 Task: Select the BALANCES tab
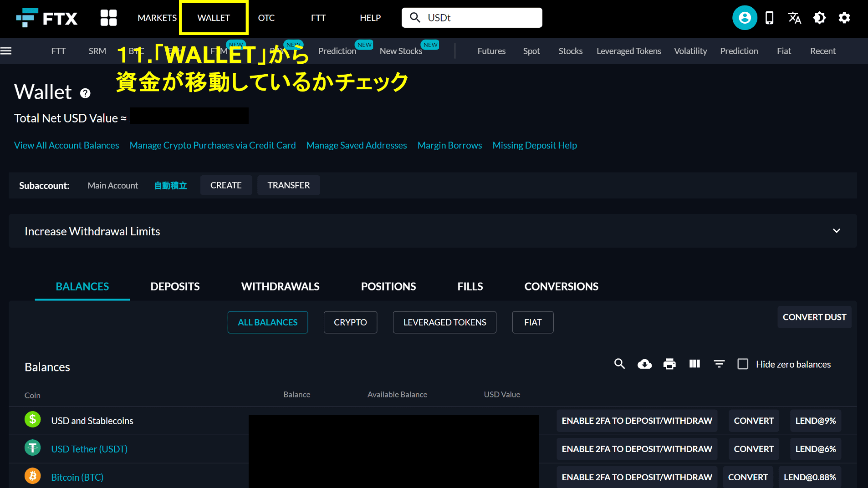(x=82, y=286)
